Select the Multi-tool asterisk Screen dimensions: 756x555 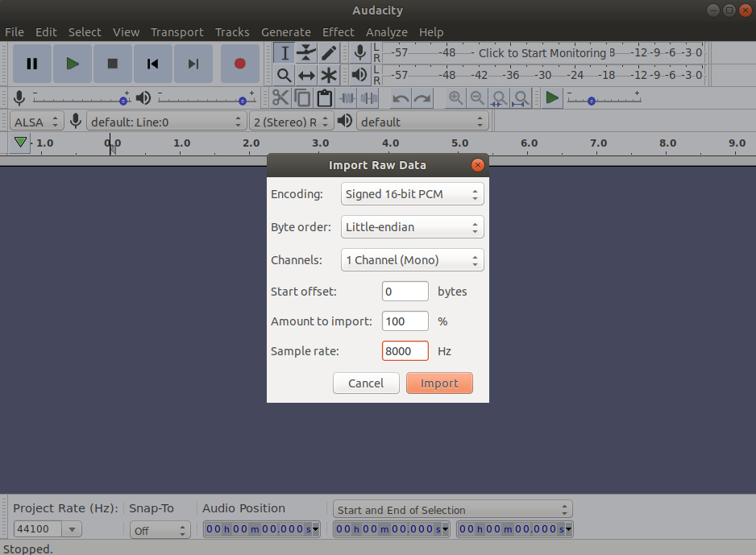tap(328, 75)
